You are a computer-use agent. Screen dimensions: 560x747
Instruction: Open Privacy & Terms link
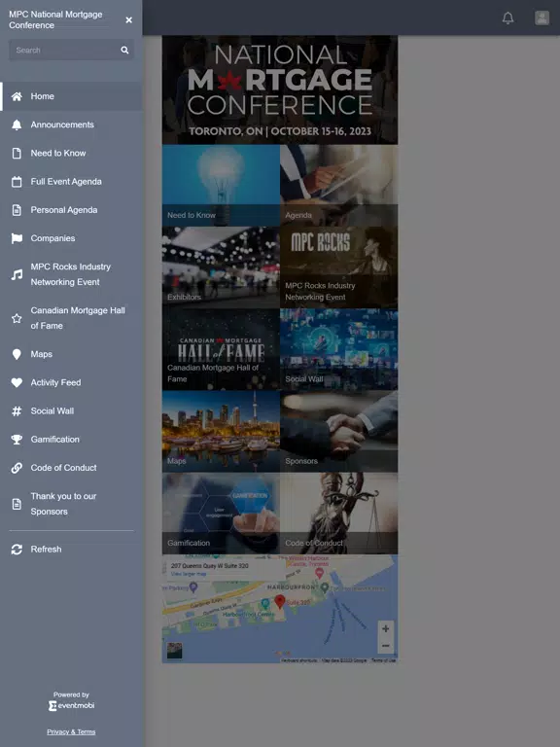click(71, 731)
